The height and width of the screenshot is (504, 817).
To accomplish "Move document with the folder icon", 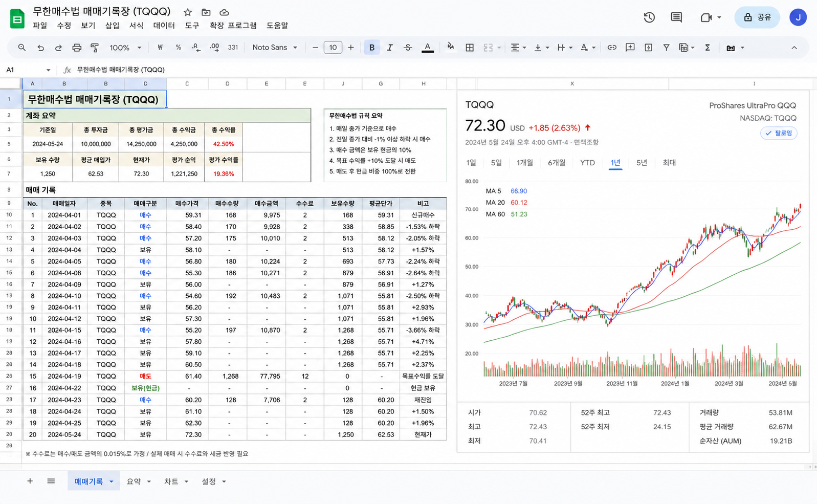I will pyautogui.click(x=206, y=12).
